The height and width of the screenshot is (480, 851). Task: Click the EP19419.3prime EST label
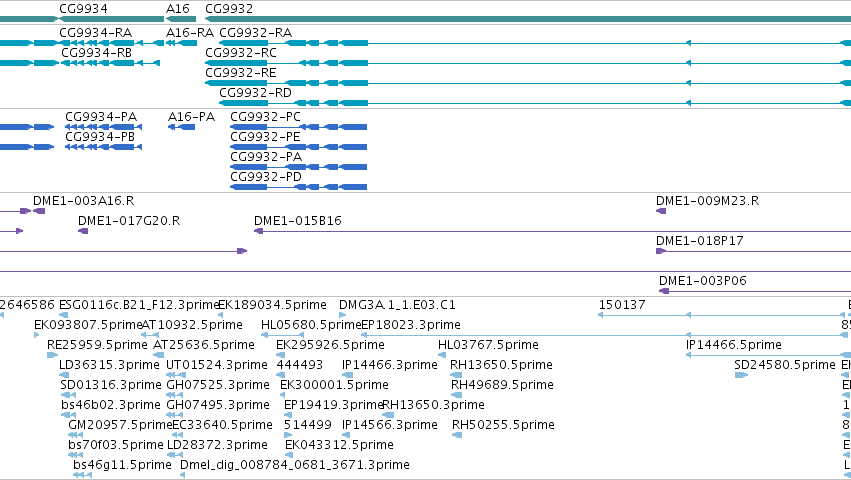point(333,405)
